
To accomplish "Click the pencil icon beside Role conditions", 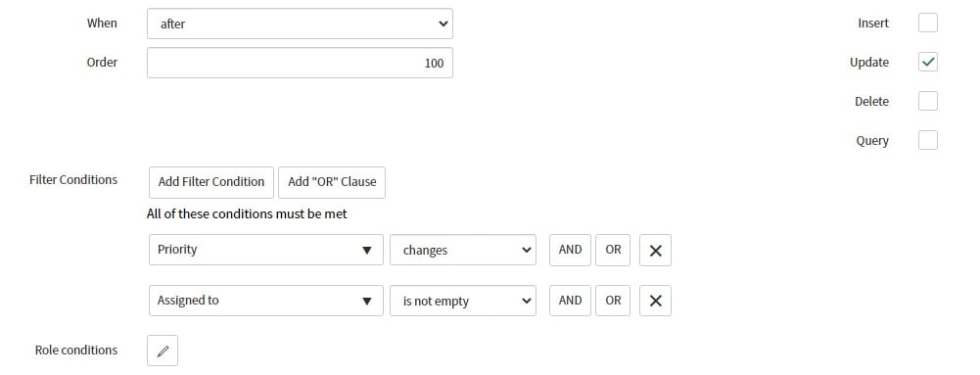I will click(x=163, y=351).
